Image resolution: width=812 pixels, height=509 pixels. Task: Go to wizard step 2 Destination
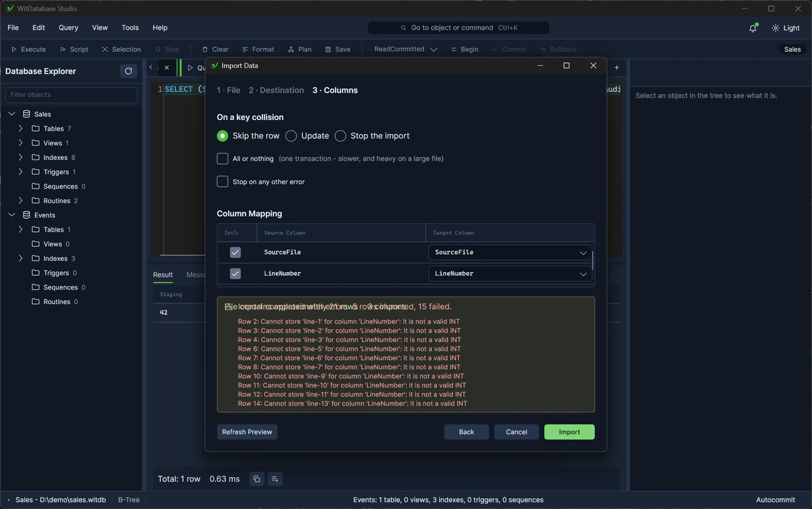[276, 90]
